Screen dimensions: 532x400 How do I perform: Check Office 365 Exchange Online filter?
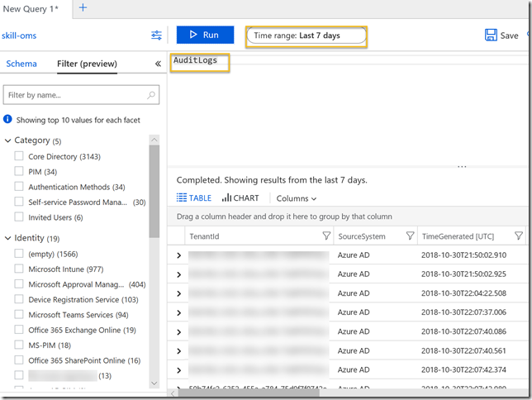pyautogui.click(x=19, y=330)
